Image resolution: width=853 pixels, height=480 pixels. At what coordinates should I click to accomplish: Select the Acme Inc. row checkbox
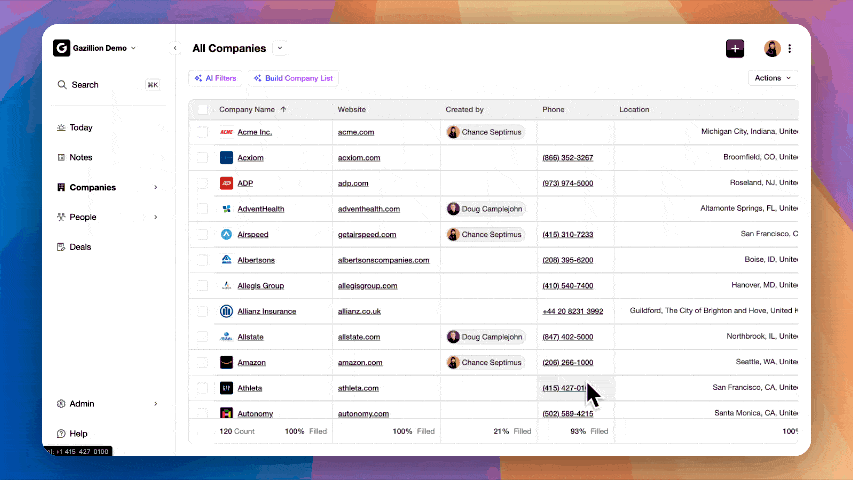pos(203,132)
